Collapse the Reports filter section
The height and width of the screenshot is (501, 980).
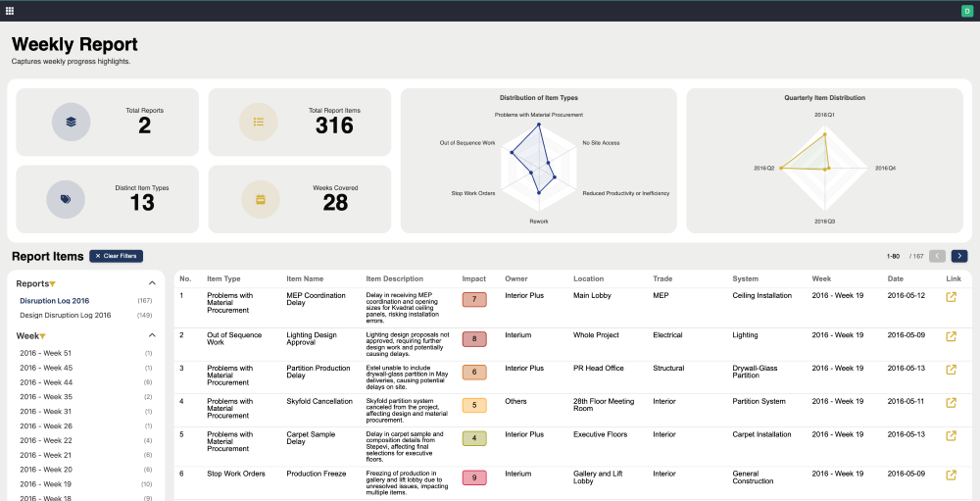point(151,283)
